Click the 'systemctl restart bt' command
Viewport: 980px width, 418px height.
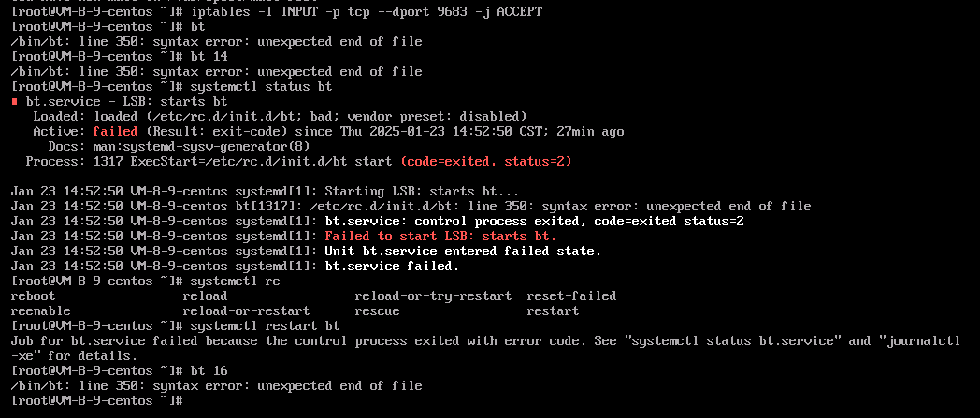tap(265, 326)
